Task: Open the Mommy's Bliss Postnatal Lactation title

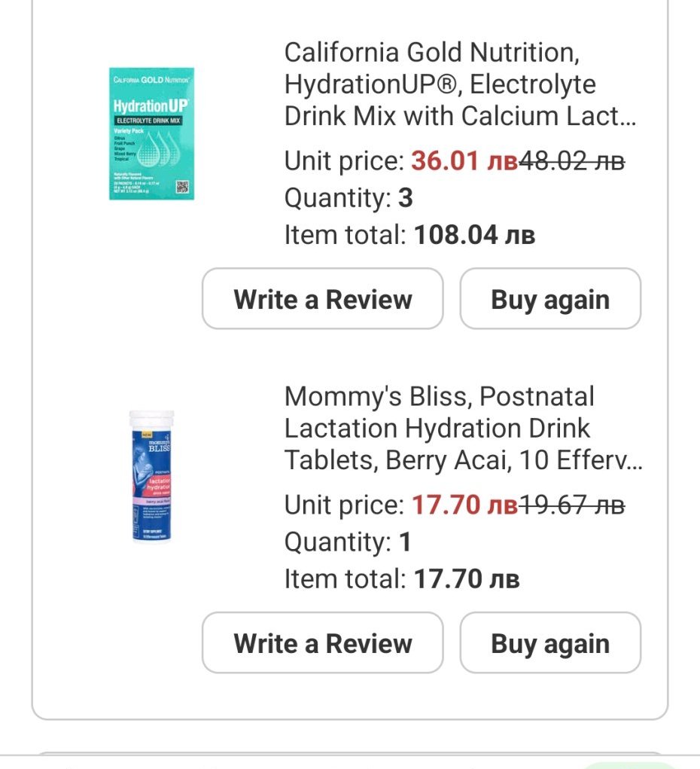Action: coord(463,428)
